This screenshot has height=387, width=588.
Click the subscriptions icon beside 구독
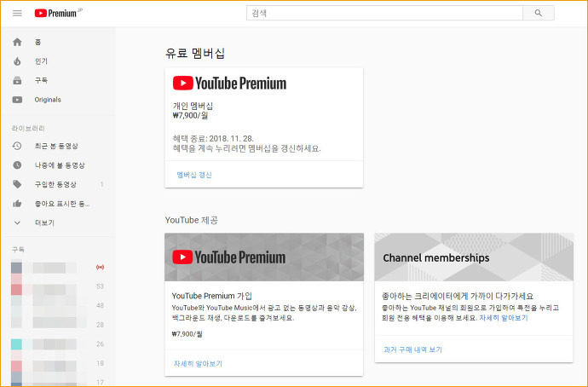17,80
